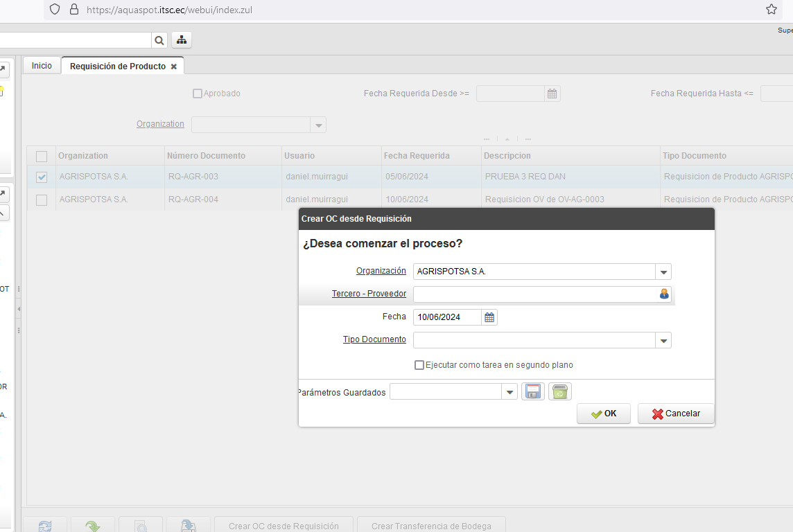The height and width of the screenshot is (532, 793).
Task: Close the Requisición de Producto tab
Action: tap(174, 66)
